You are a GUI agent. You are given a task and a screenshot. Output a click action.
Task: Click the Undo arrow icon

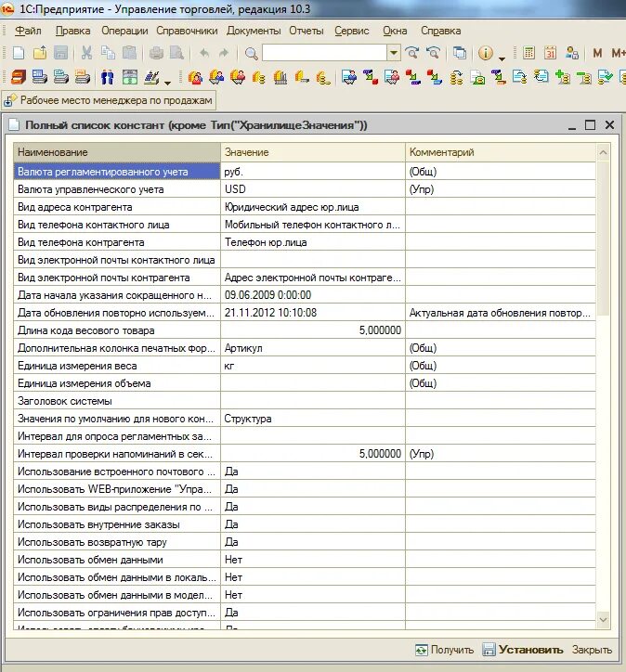(x=203, y=53)
